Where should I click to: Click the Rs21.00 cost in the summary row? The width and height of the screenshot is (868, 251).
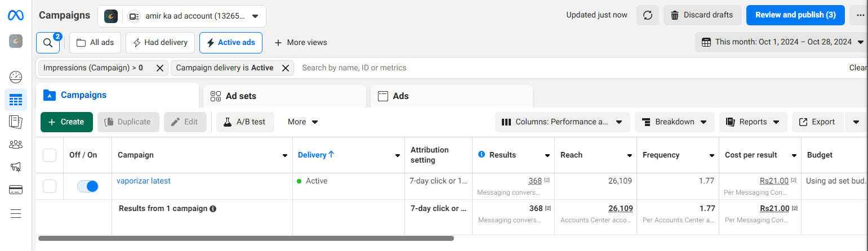(774, 209)
